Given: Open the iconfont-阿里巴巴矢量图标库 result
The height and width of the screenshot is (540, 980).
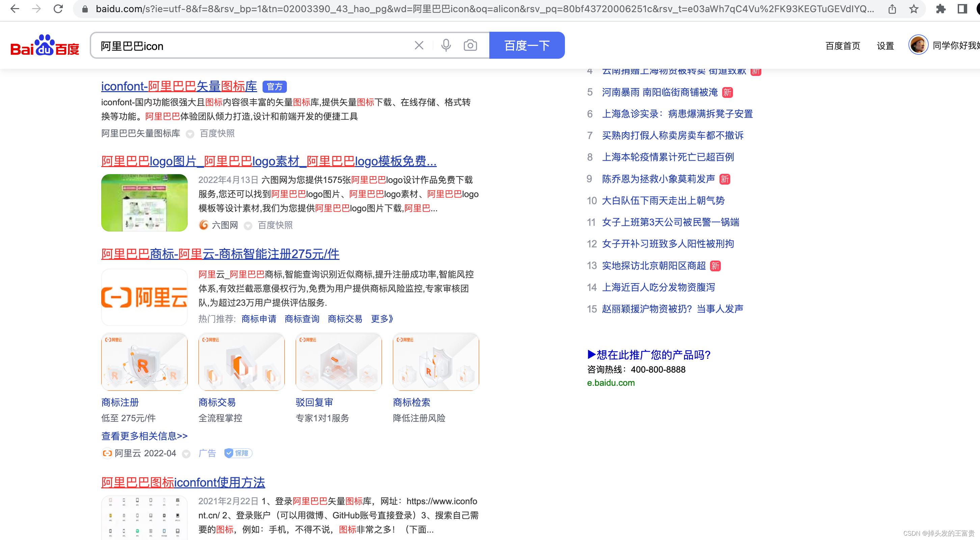Looking at the screenshot, I should tap(179, 86).
